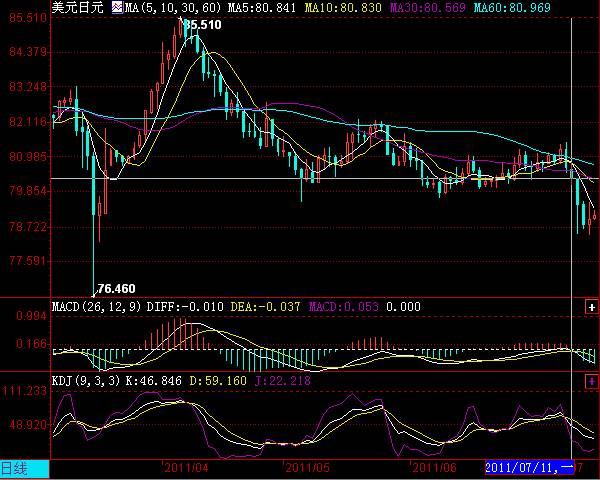Click the 79.854 price axis label
600x480 pixels.
[28, 191]
